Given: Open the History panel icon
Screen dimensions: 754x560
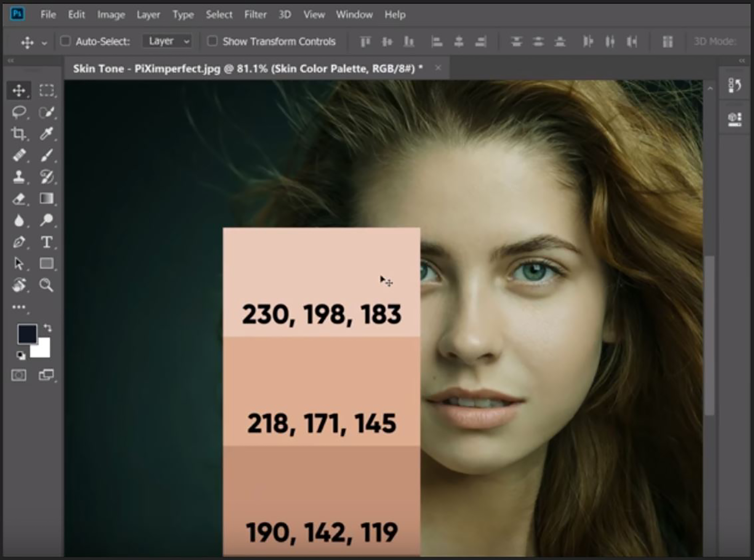Looking at the screenshot, I should tap(734, 85).
